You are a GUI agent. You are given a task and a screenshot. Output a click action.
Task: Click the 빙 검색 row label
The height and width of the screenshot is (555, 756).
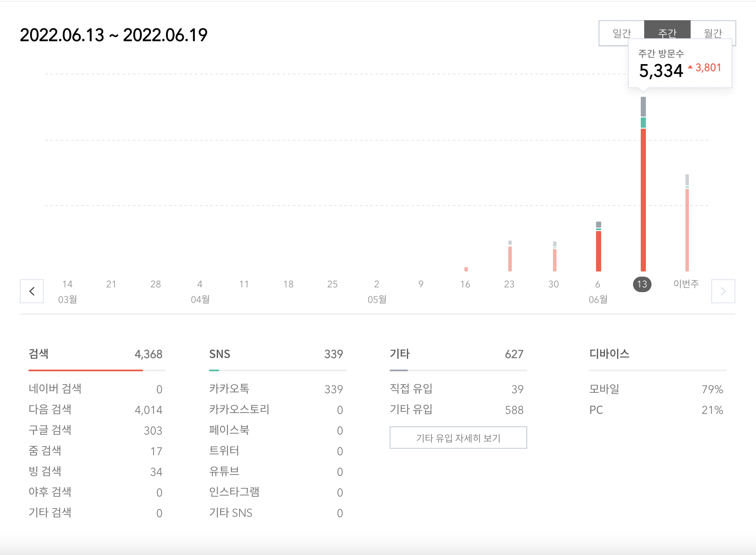(x=45, y=471)
